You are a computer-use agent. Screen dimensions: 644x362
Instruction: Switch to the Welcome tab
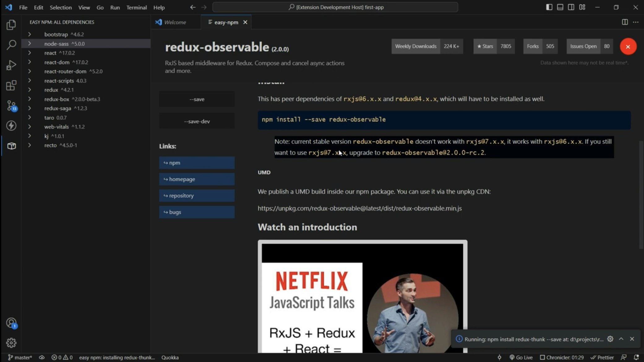click(x=175, y=22)
